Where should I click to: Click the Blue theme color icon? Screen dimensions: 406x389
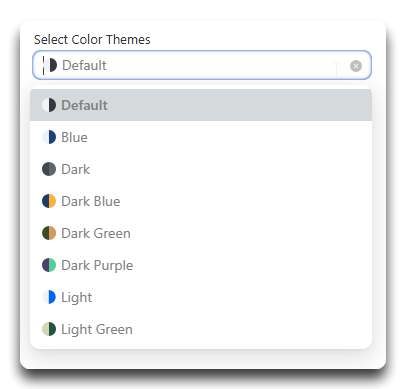point(49,137)
